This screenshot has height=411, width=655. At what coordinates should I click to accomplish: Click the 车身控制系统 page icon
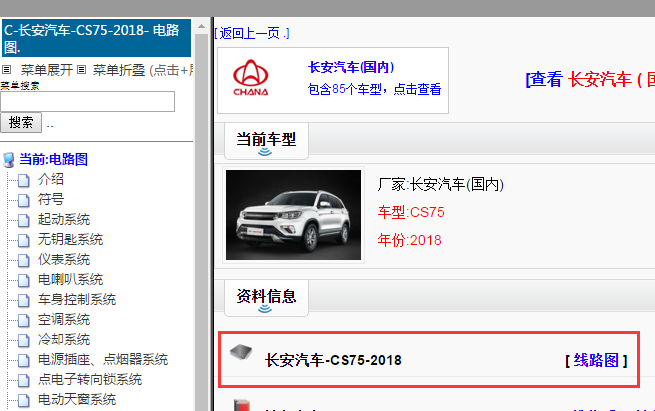tap(24, 300)
